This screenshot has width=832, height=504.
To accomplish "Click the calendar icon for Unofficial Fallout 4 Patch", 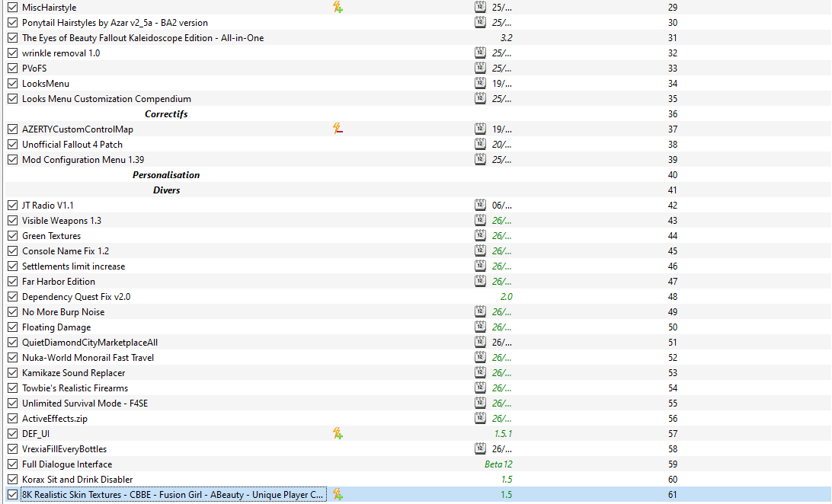I will (480, 145).
